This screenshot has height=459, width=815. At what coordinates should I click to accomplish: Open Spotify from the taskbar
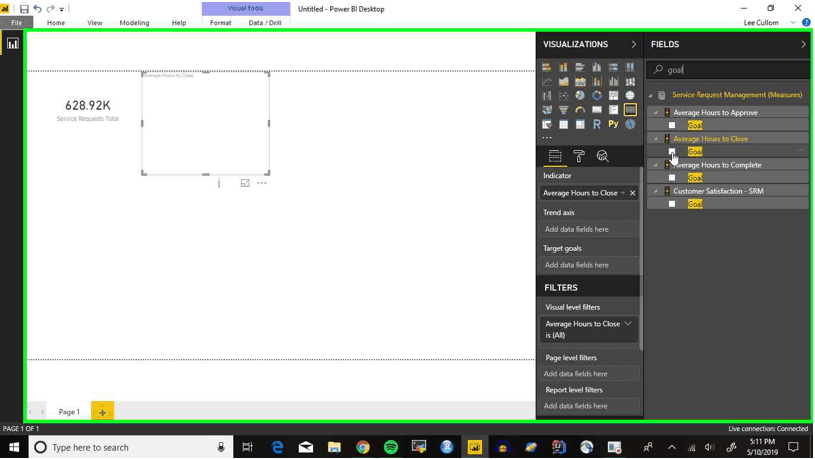(391, 447)
